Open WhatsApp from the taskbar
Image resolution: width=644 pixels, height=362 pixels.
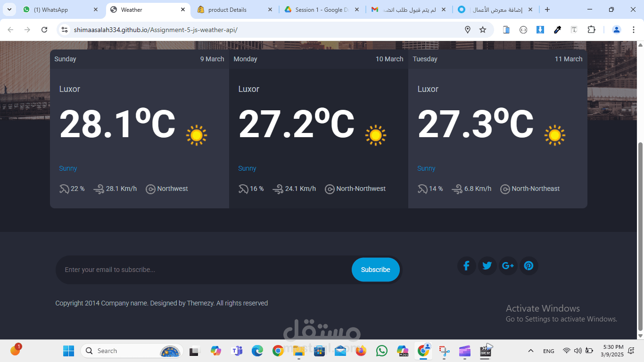(x=382, y=351)
